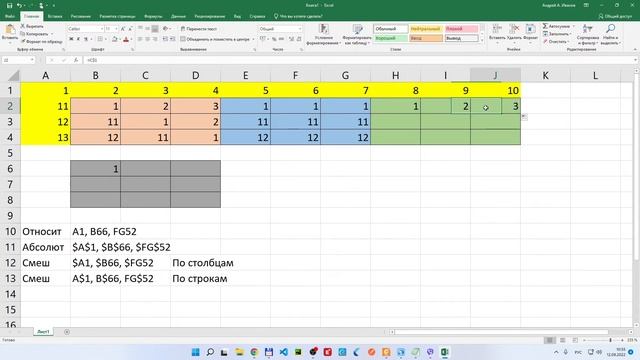Switch to Normal view in status bar
640x360 pixels.
550,340
